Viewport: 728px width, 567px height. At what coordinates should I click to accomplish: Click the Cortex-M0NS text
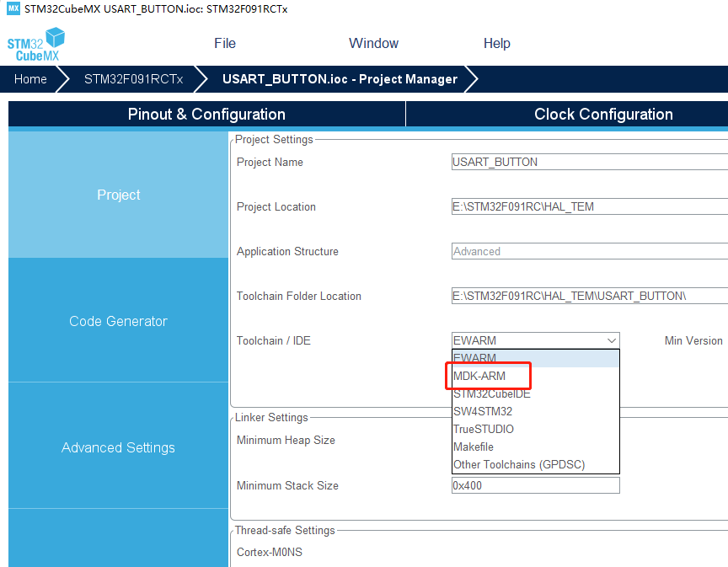pyautogui.click(x=270, y=552)
